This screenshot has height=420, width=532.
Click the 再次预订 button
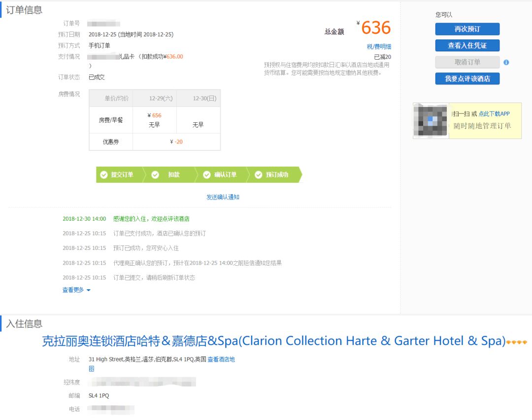(x=467, y=29)
